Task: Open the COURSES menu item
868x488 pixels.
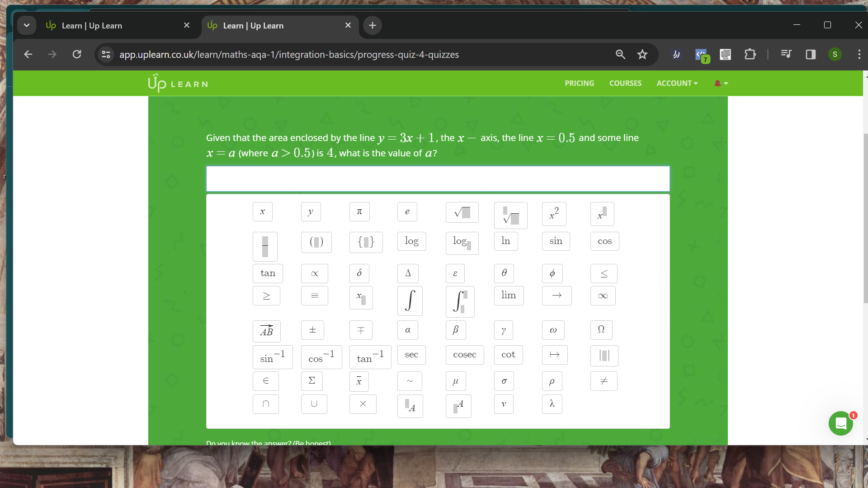Action: coord(625,83)
